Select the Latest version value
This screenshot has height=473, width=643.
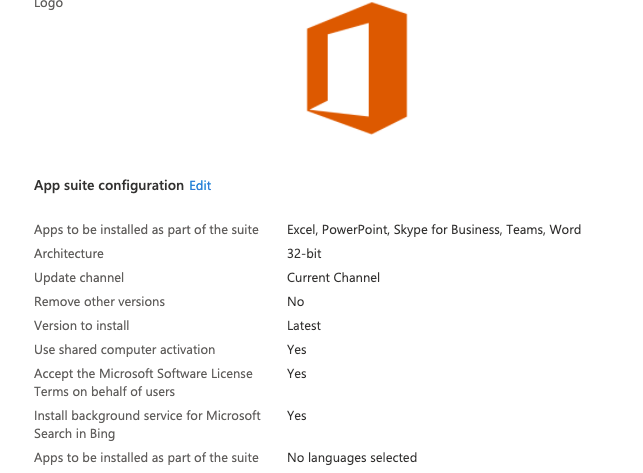pyautogui.click(x=304, y=326)
